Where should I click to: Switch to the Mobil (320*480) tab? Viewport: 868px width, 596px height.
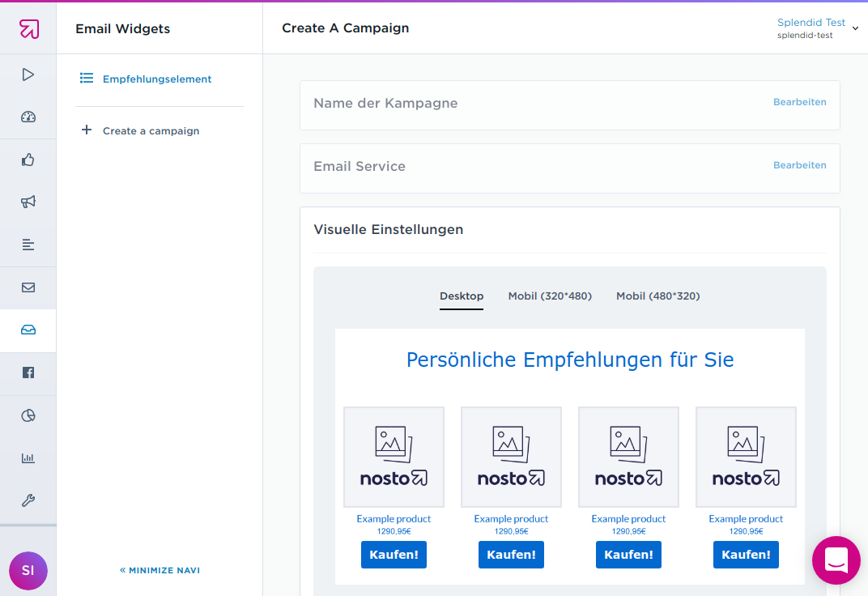(x=550, y=296)
